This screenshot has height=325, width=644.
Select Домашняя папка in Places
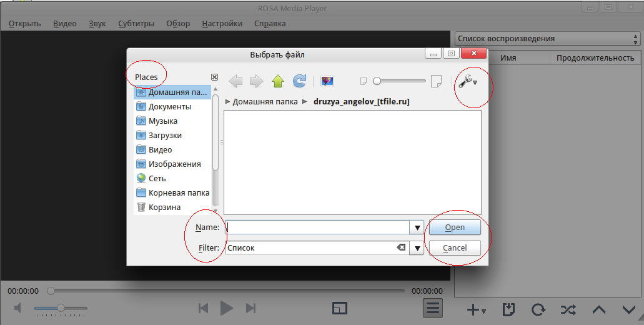pyautogui.click(x=172, y=92)
